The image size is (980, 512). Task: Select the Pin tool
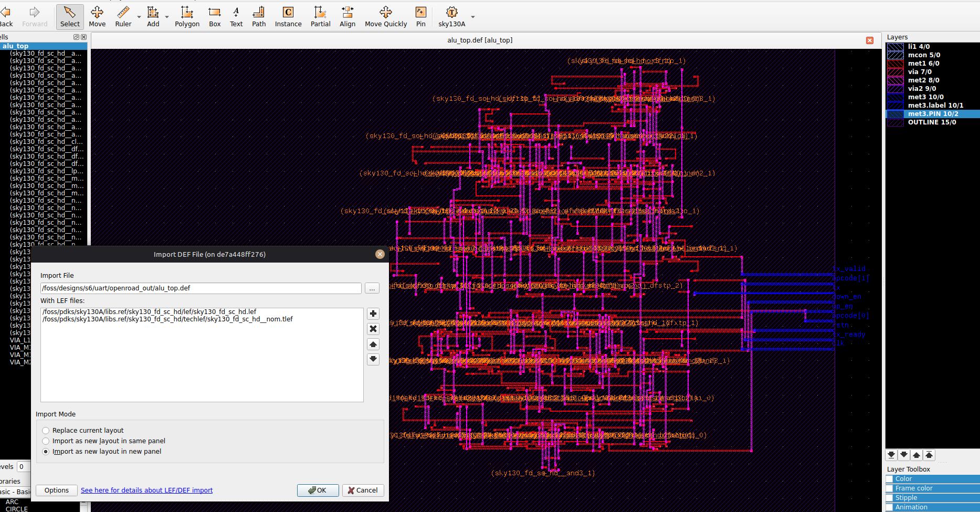point(420,16)
